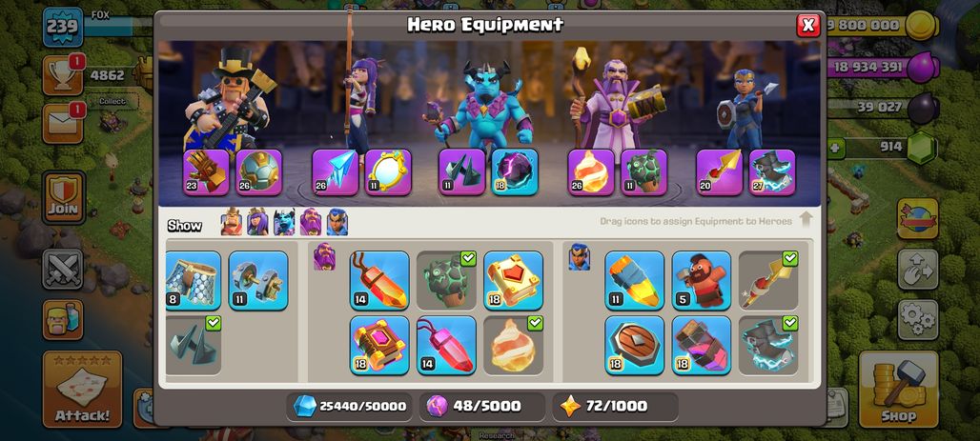Click the gems plus button
The width and height of the screenshot is (980, 441).
coord(836,148)
